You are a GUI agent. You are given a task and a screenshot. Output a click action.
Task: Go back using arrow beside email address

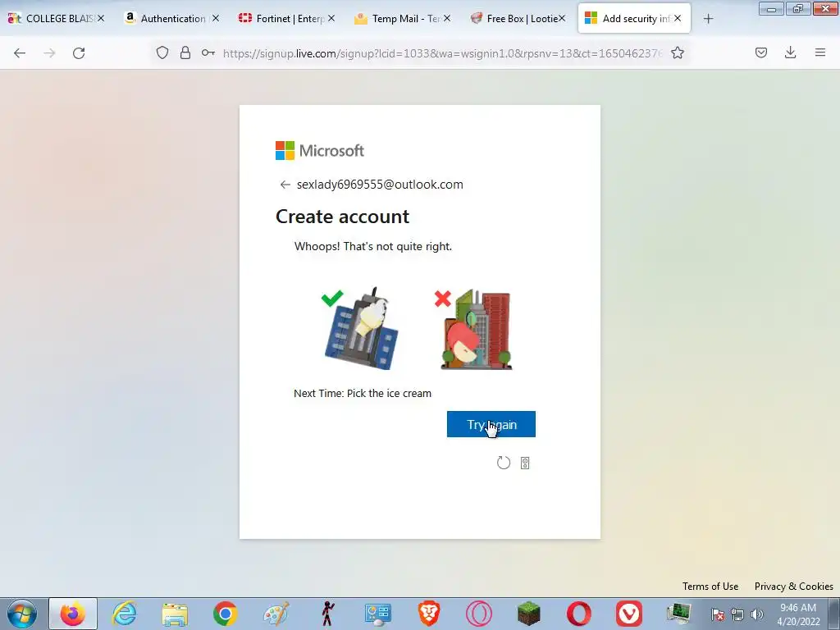[x=285, y=185]
